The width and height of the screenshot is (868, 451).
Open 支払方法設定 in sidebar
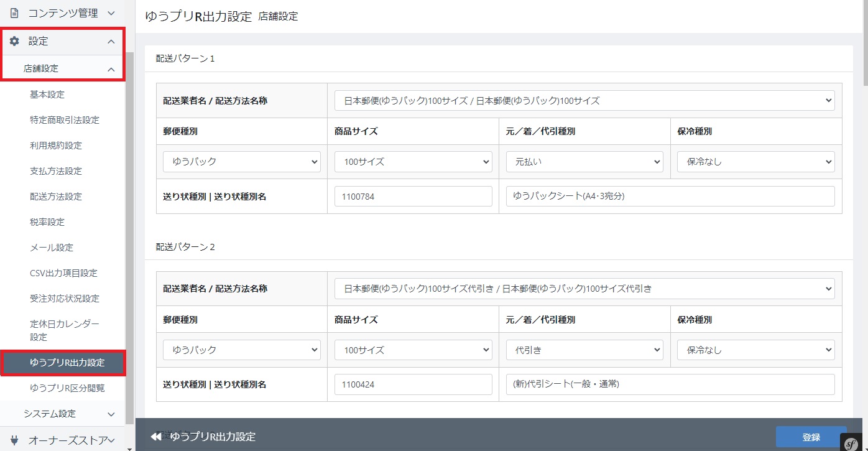[x=56, y=171]
